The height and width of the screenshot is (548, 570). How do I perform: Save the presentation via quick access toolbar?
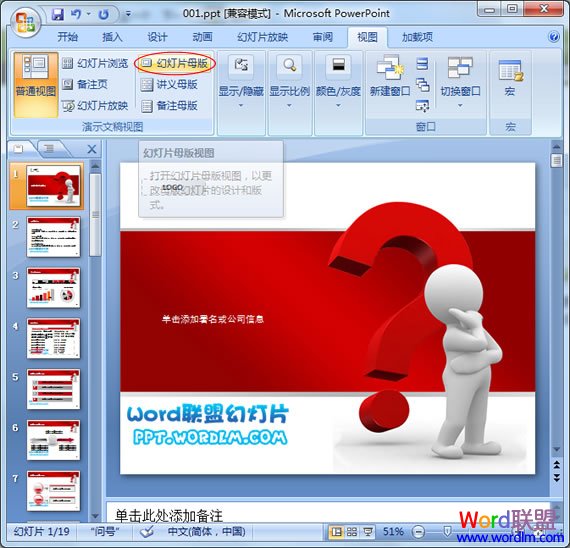tap(58, 15)
